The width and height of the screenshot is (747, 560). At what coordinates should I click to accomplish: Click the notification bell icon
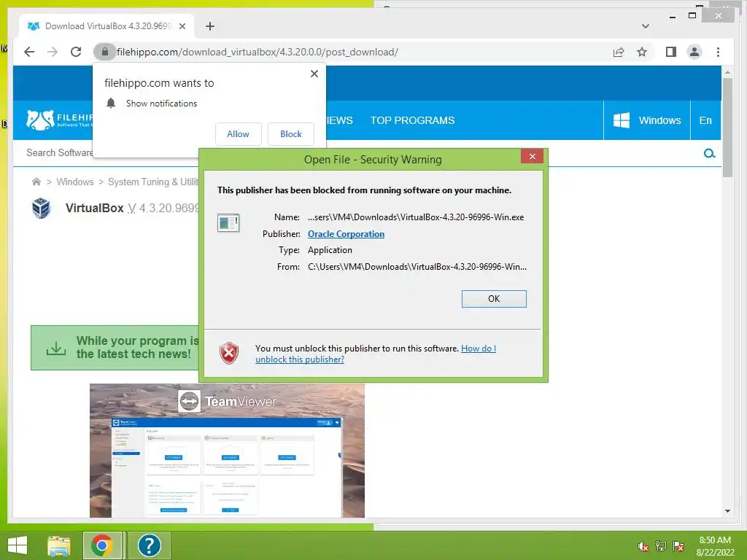111,104
